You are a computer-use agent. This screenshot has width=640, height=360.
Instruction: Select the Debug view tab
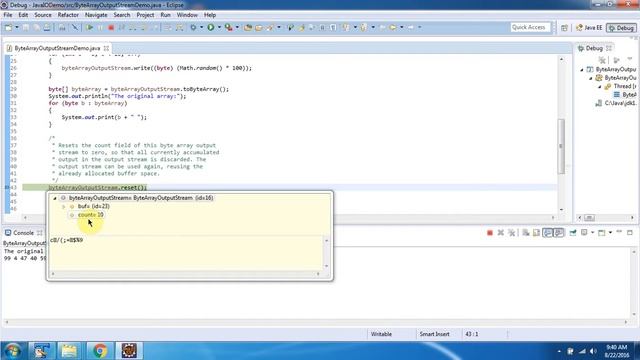[594, 48]
